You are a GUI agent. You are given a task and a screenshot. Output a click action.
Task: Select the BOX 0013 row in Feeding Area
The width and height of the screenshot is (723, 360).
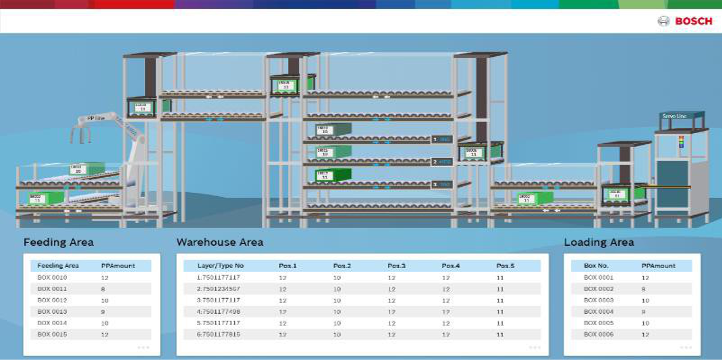(x=91, y=312)
